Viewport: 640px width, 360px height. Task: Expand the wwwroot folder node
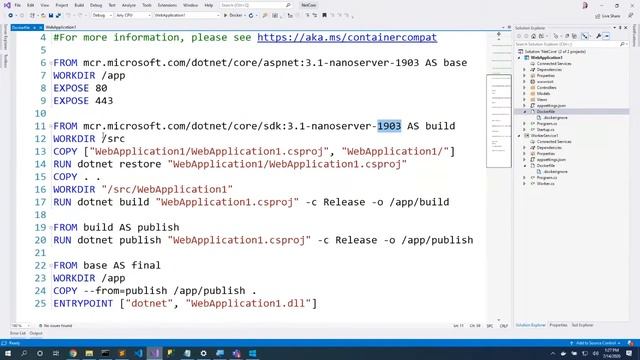(524, 82)
